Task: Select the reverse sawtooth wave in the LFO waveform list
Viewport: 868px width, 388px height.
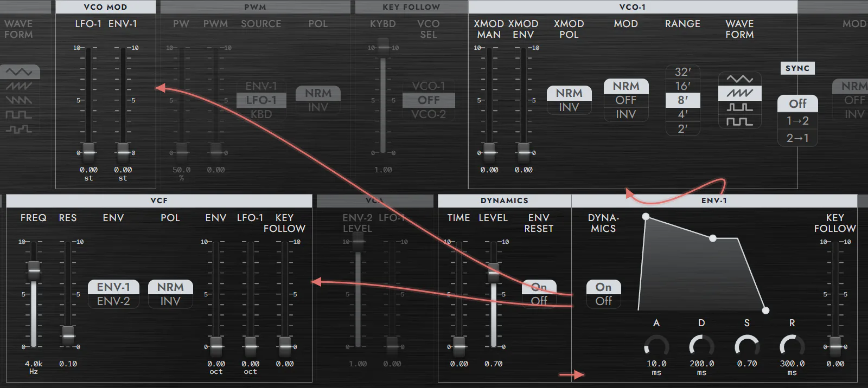Action: point(20,100)
